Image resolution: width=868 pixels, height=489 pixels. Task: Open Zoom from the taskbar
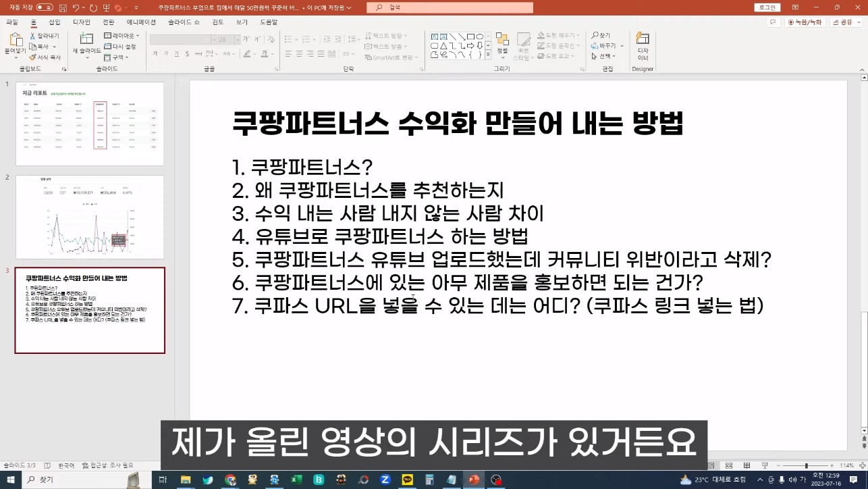[385, 480]
